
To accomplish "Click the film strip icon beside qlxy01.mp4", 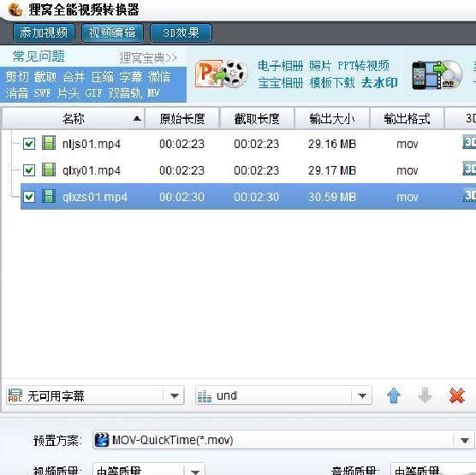I will 49,169.
